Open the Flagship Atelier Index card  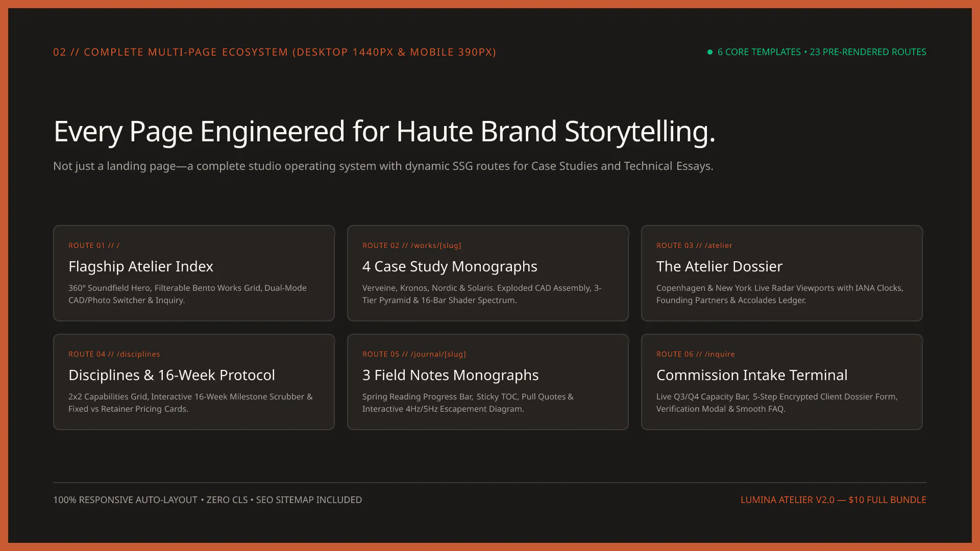tap(194, 273)
